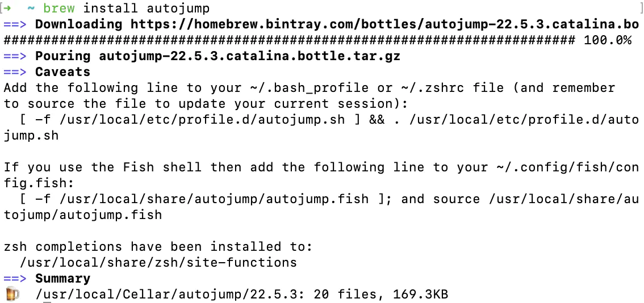Click the blue arrow before Pouring
The height and width of the screenshot is (303, 644).
point(15,56)
